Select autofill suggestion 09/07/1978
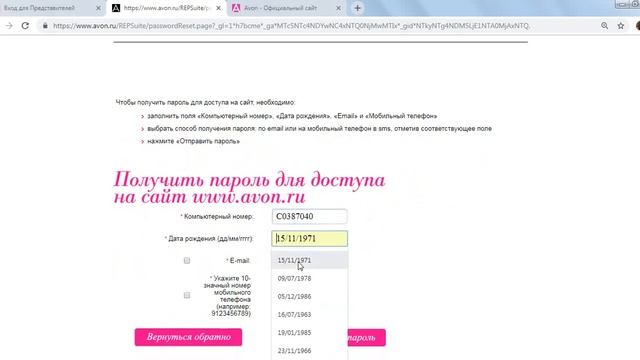 tap(309, 278)
